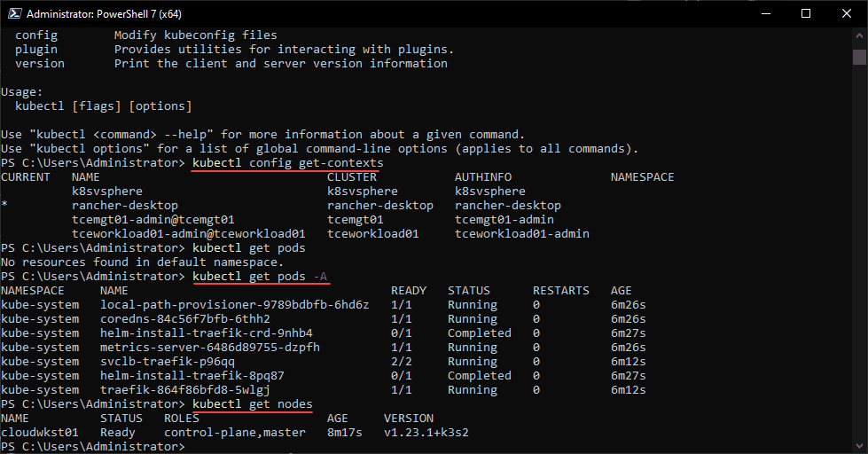Click the 'RESTARTS' column header
The height and width of the screenshot is (454, 868).
[x=560, y=291]
